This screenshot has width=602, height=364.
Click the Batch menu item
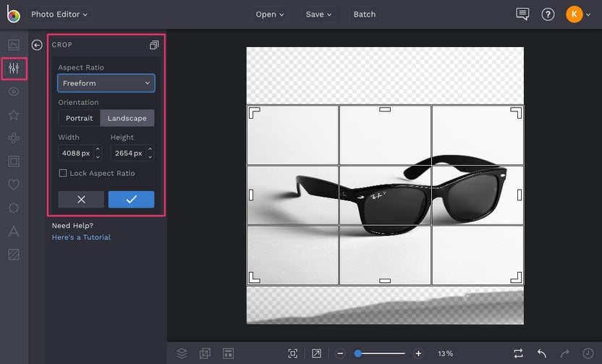click(365, 14)
